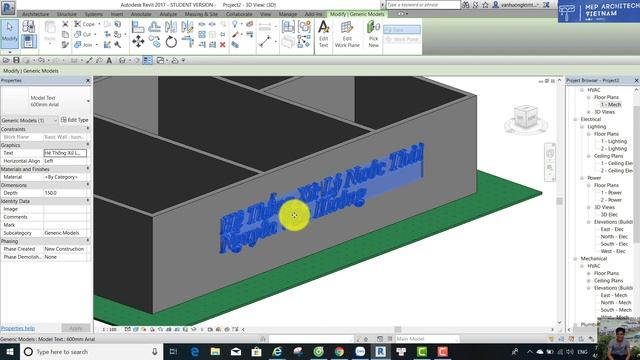Click the Pick New host tool
Viewport: 640px width, 360px height.
click(x=373, y=34)
